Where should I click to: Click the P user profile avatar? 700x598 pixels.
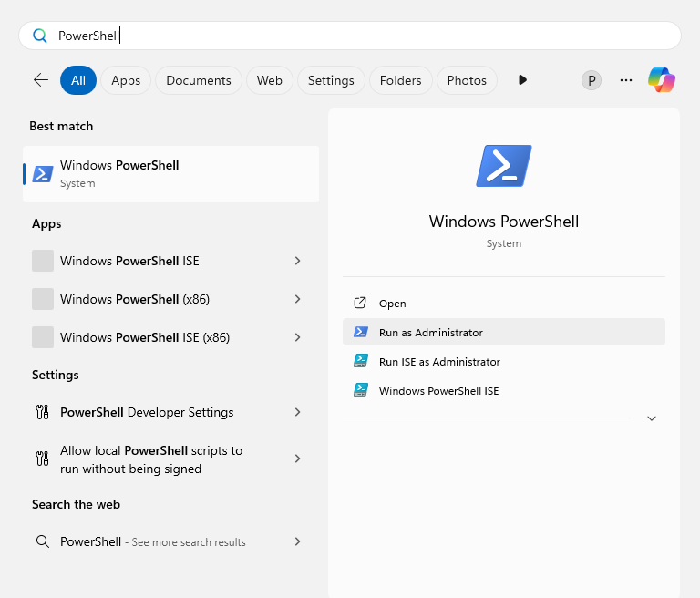point(592,80)
